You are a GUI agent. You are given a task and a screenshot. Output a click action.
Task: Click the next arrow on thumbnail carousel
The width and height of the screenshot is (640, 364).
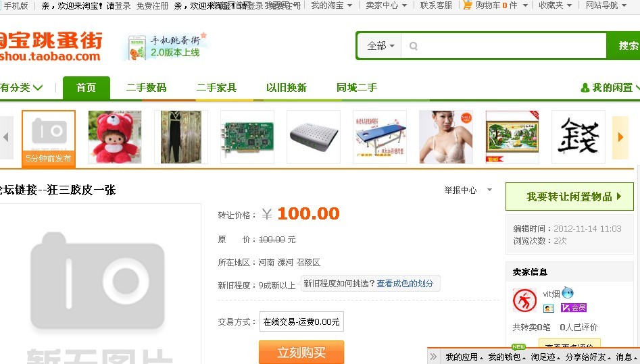[620, 137]
